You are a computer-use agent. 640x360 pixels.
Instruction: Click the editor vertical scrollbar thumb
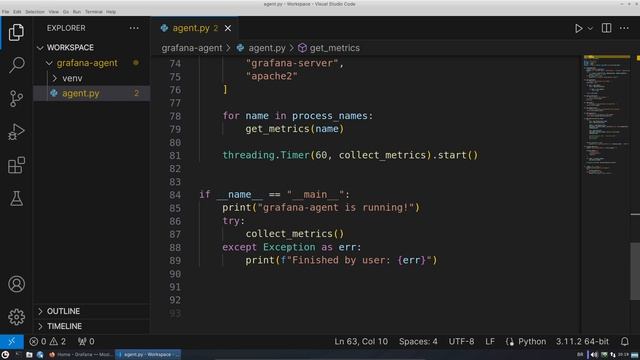pos(635,271)
